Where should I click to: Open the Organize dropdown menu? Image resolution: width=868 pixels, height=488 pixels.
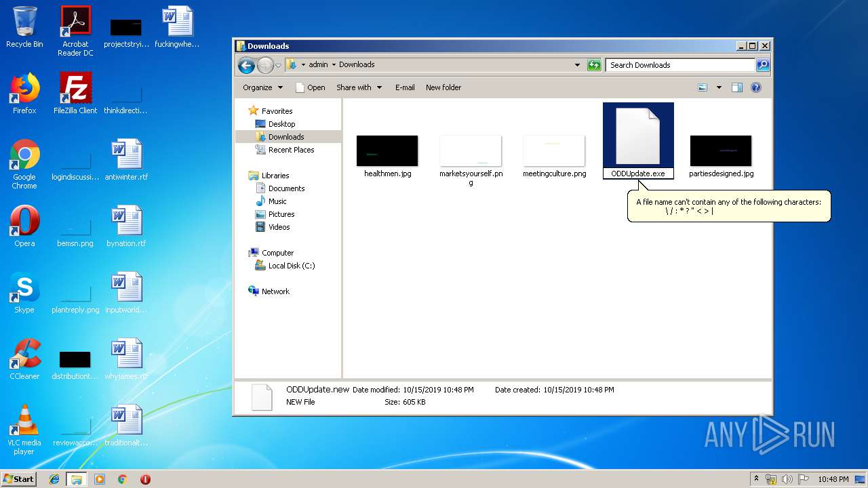coord(262,87)
